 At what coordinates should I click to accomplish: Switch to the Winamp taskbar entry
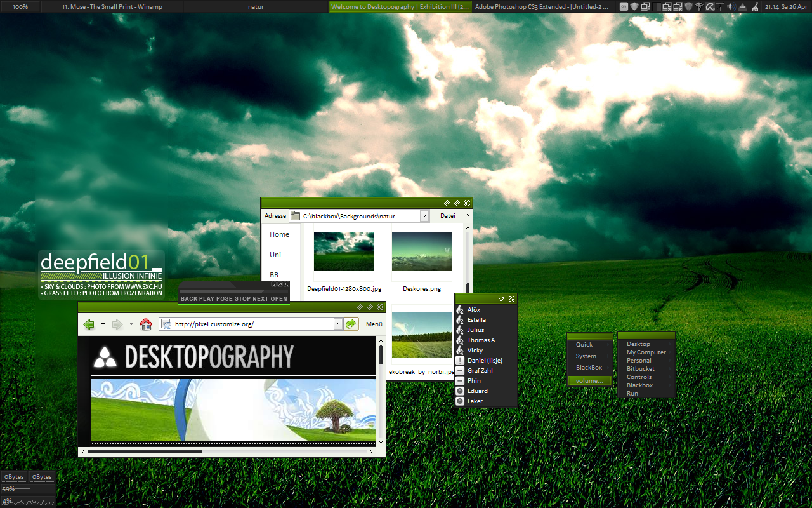point(113,6)
